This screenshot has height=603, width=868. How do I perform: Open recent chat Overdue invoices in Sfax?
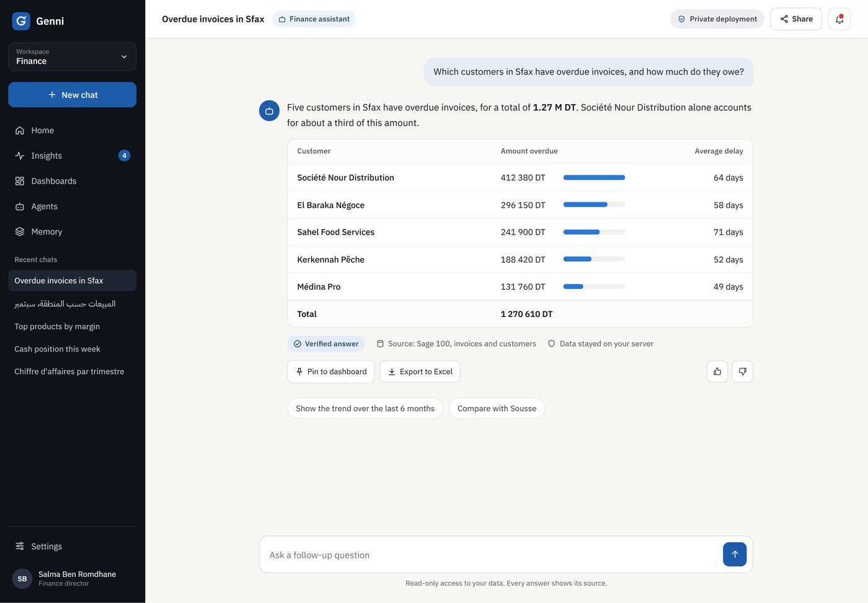tap(72, 280)
